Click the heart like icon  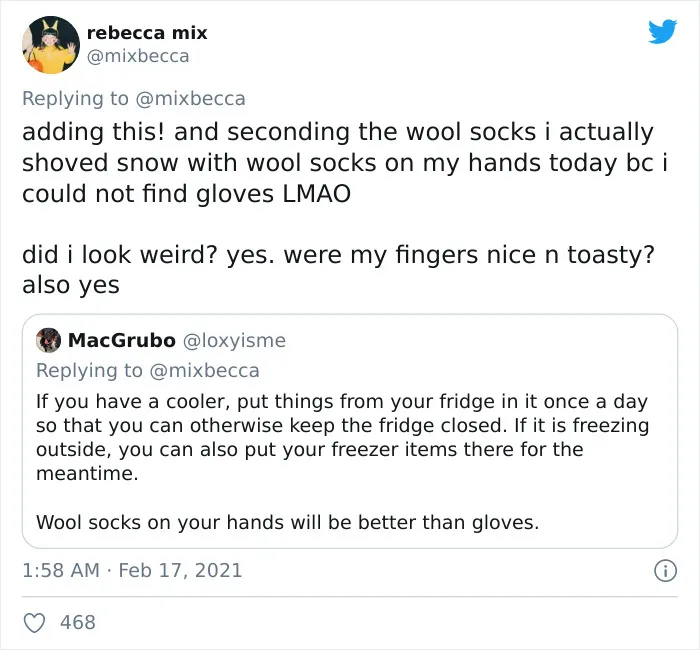pyautogui.click(x=34, y=623)
